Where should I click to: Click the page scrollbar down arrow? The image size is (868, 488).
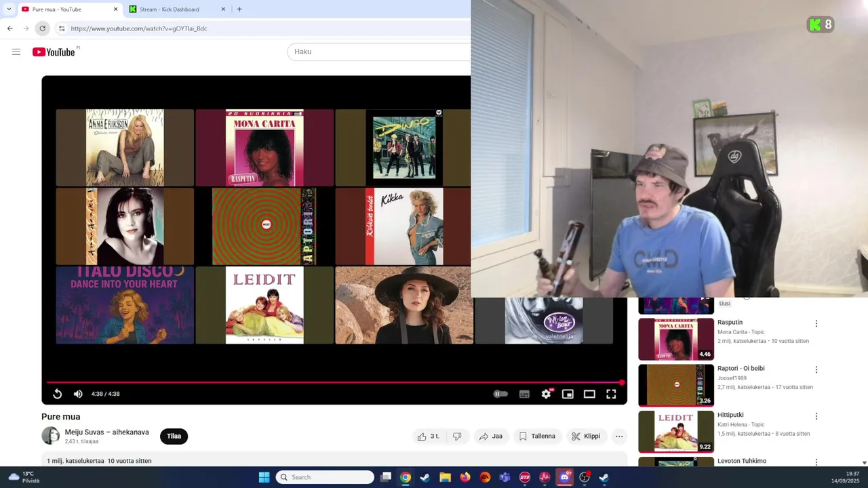tap(864, 462)
